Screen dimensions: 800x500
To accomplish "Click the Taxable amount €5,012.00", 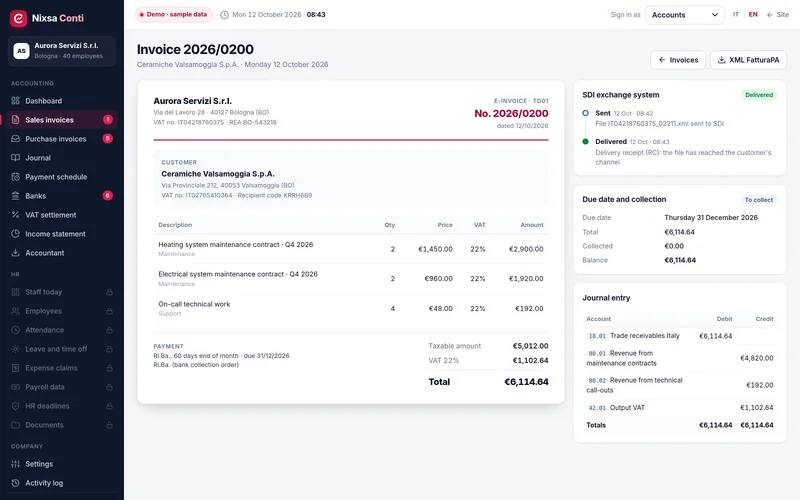I will pos(530,346).
